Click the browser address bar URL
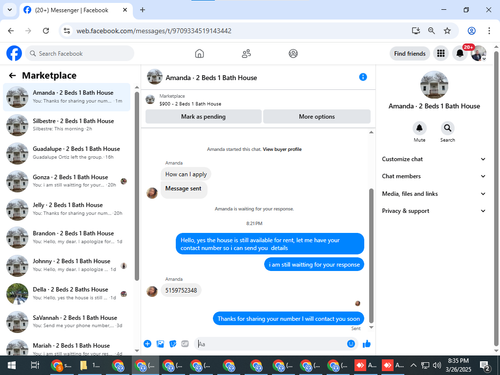The height and width of the screenshot is (375, 500). point(154,31)
